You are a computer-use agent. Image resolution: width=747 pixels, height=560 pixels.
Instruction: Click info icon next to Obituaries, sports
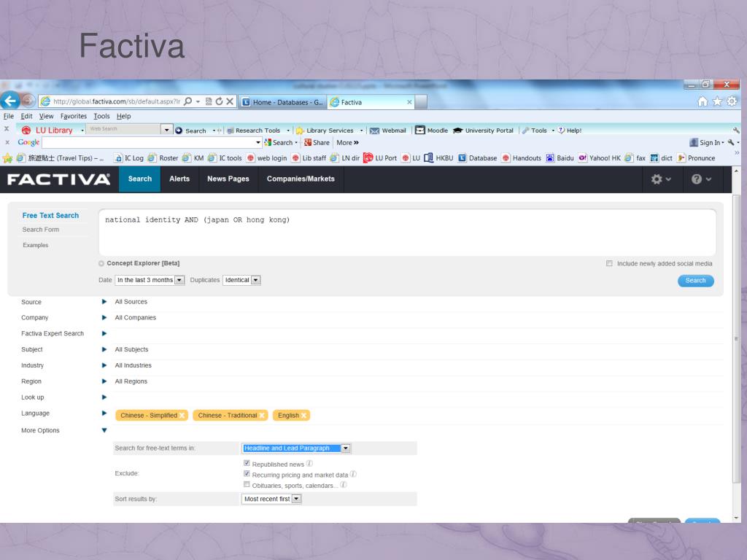pos(343,485)
